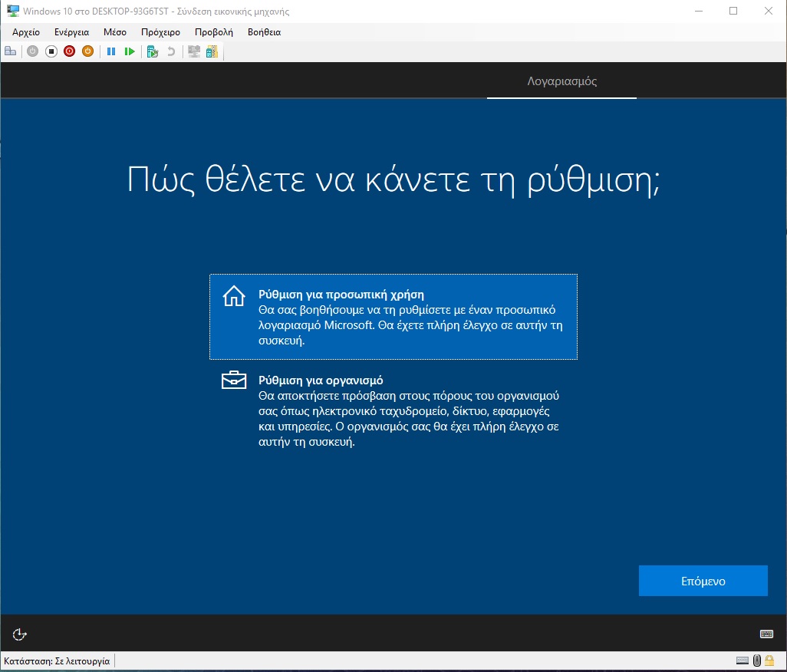Open the Μέσο menu

115,32
